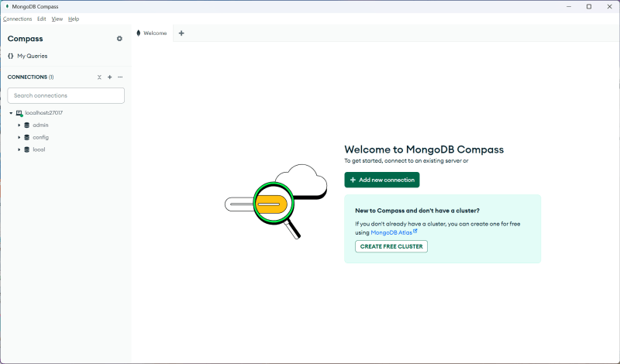Add a new connection with sidebar plus icon
The height and width of the screenshot is (364, 620).
point(109,77)
